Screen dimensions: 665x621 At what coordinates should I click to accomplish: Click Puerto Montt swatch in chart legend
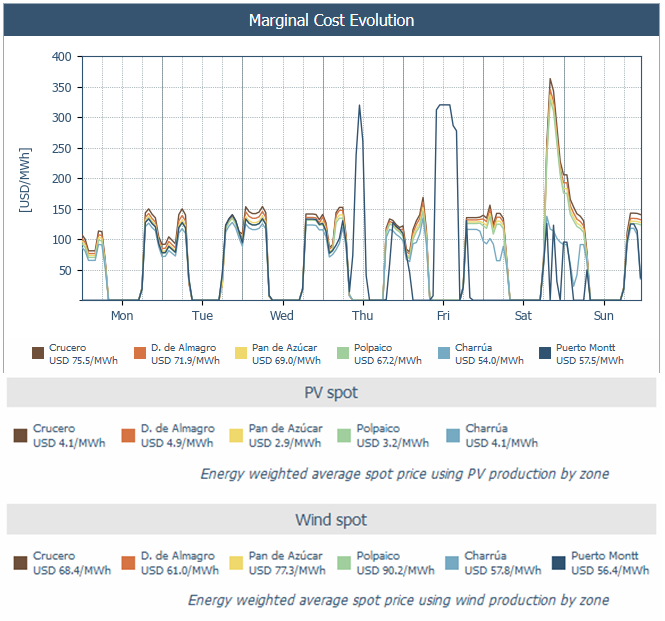coord(545,353)
